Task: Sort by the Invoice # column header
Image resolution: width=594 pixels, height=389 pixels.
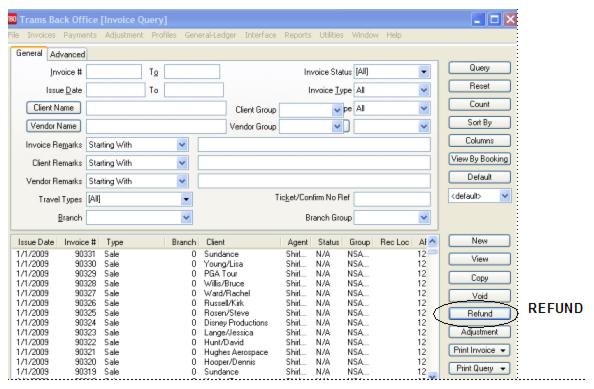Action: tap(80, 242)
